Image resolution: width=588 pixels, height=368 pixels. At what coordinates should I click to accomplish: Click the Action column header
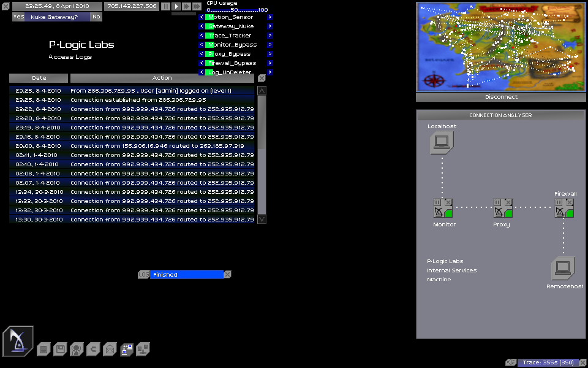click(x=162, y=78)
